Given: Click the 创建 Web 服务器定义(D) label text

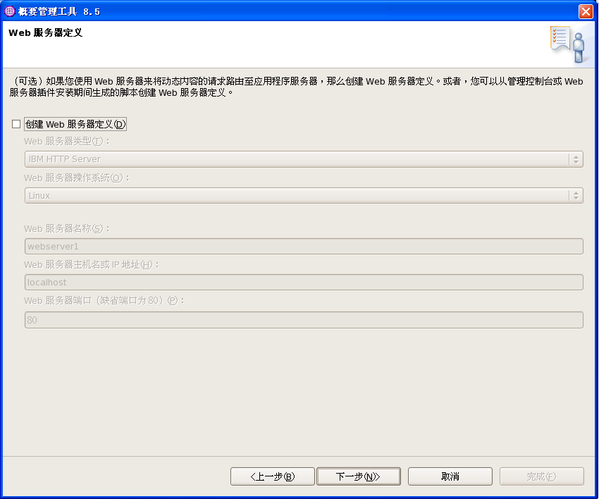Looking at the screenshot, I should click(75, 124).
